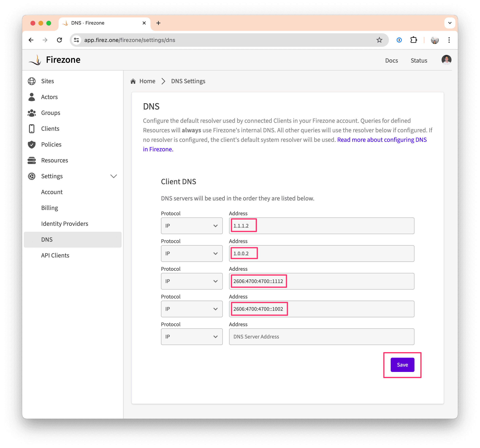Open Actors via person icon
Image resolution: width=480 pixels, height=448 pixels.
(32, 97)
